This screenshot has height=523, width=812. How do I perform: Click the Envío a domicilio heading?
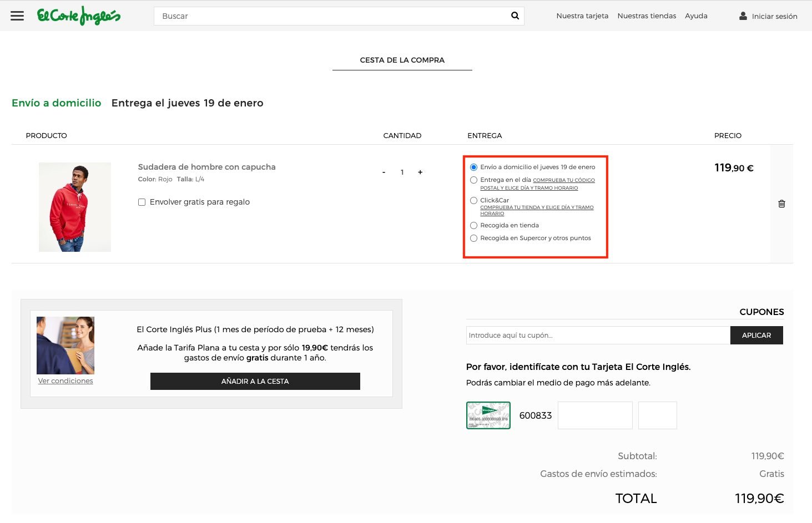(x=57, y=103)
